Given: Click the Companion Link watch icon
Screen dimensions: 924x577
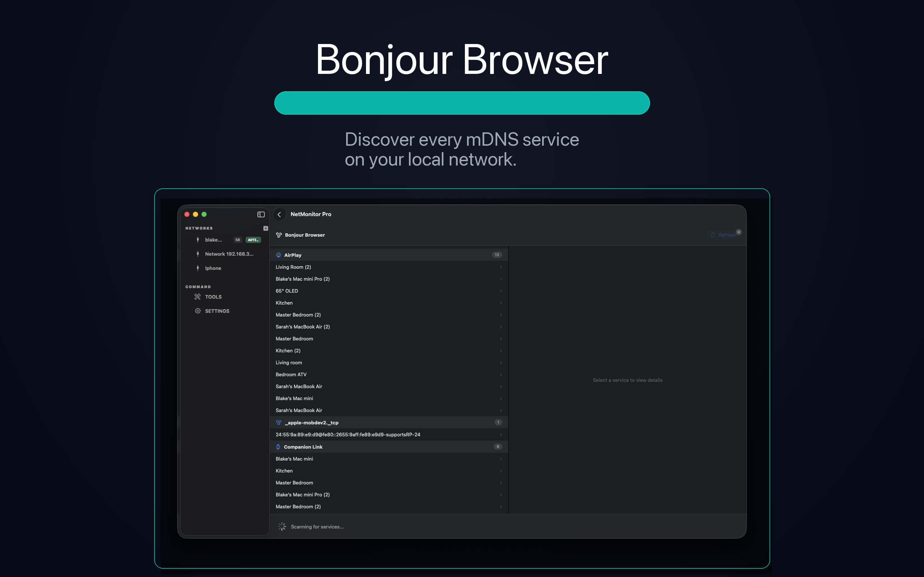Looking at the screenshot, I should pyautogui.click(x=278, y=446).
